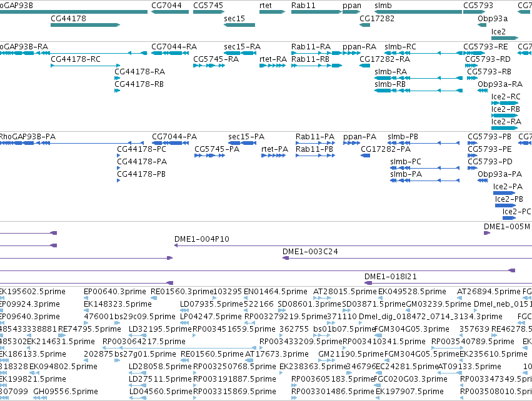Select transcript ppan-RA

click(351, 53)
